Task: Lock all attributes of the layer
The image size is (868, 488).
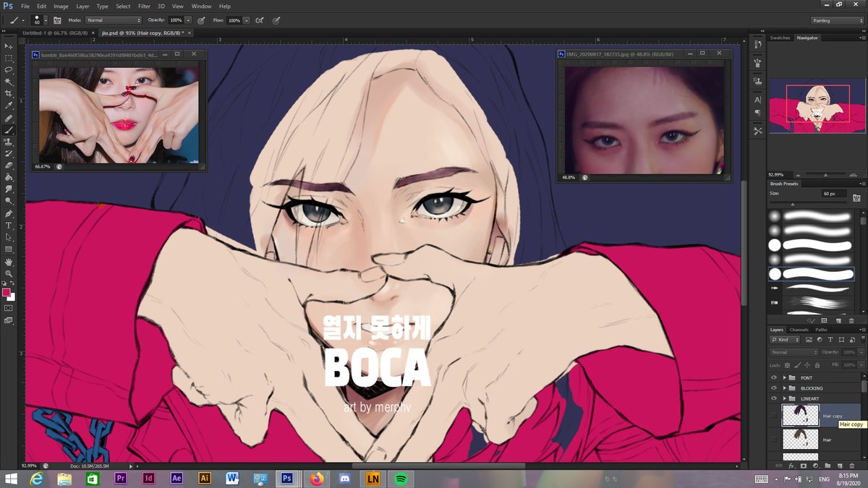Action: click(817, 365)
